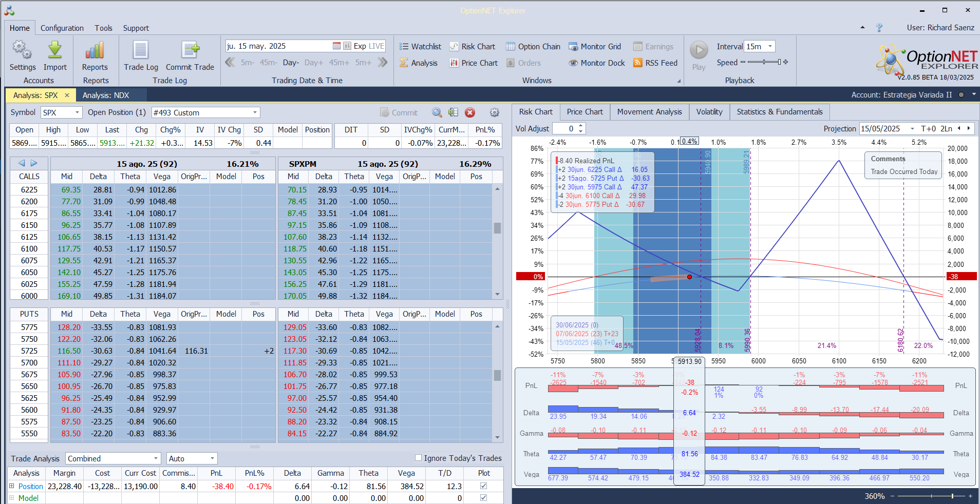Open the Analysis sigma window
The height and width of the screenshot is (504, 980).
[x=419, y=63]
